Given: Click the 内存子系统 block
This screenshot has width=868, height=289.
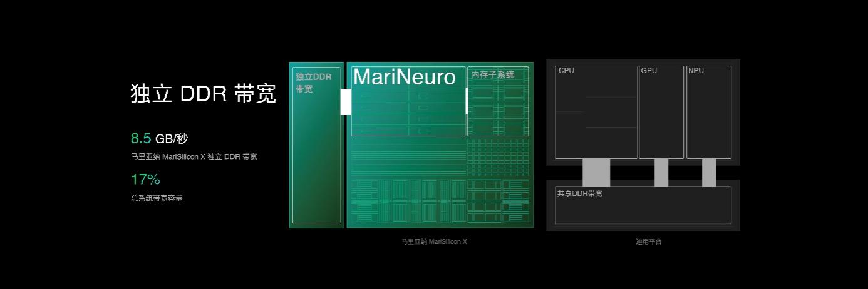Looking at the screenshot, I should tap(499, 101).
